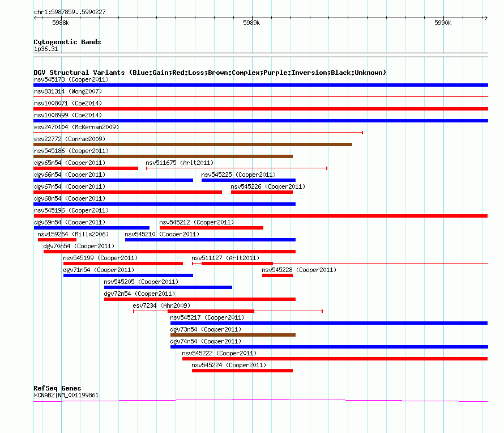Open the nsv545210 (Cooper2011) label
504x433 pixels.
point(162,234)
